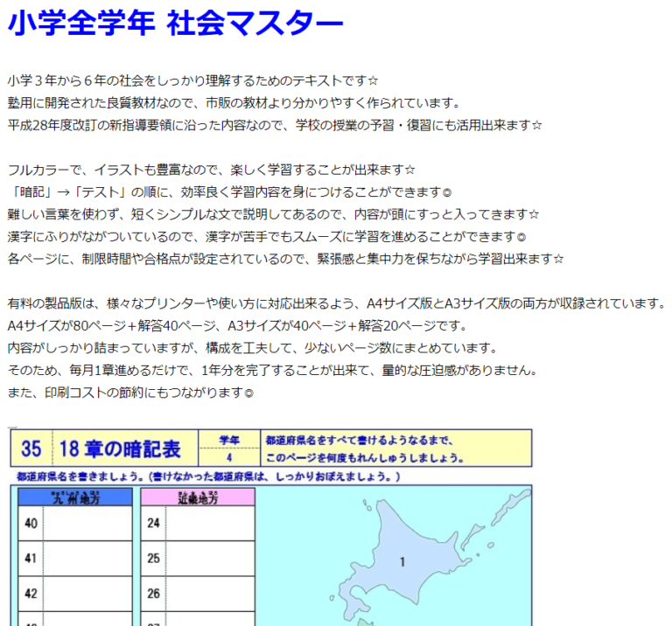
Task: Click the heading 小学全学年 社会マスター
Action: click(x=175, y=23)
